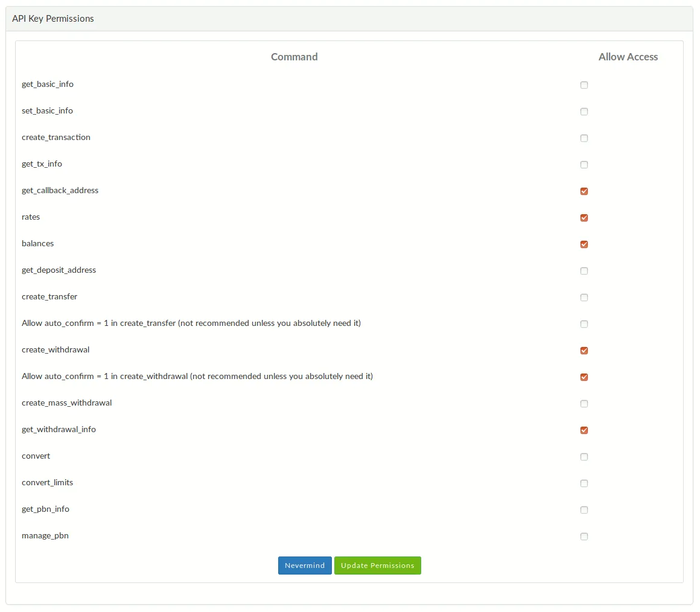
Task: Click the API Key Permissions panel title
Action: [52, 19]
